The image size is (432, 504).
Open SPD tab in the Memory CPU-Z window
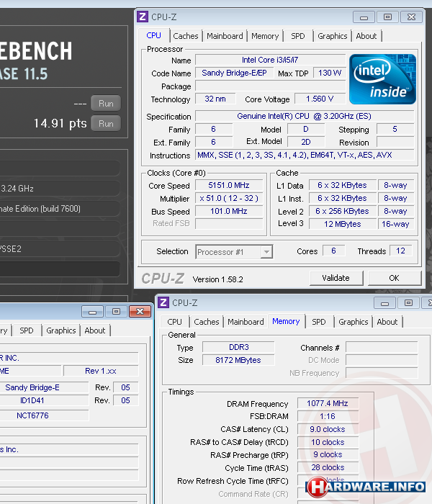pos(318,322)
